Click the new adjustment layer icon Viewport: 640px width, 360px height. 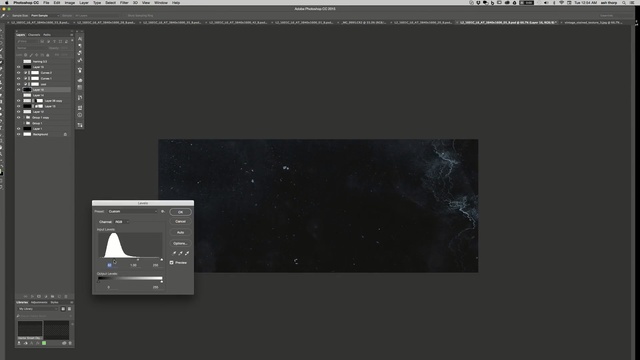coord(46,296)
